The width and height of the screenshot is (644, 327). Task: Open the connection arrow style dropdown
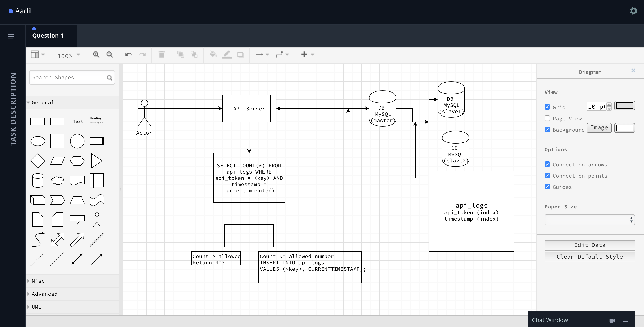click(262, 54)
